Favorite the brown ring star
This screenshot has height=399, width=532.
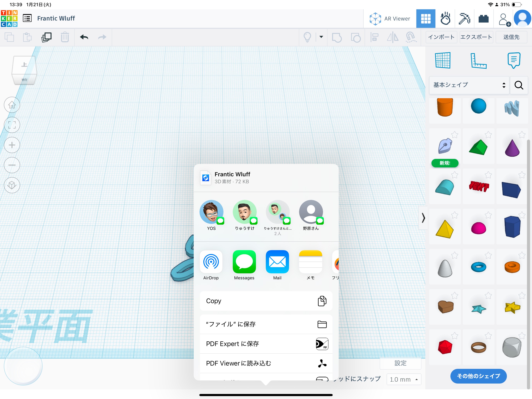point(488,336)
